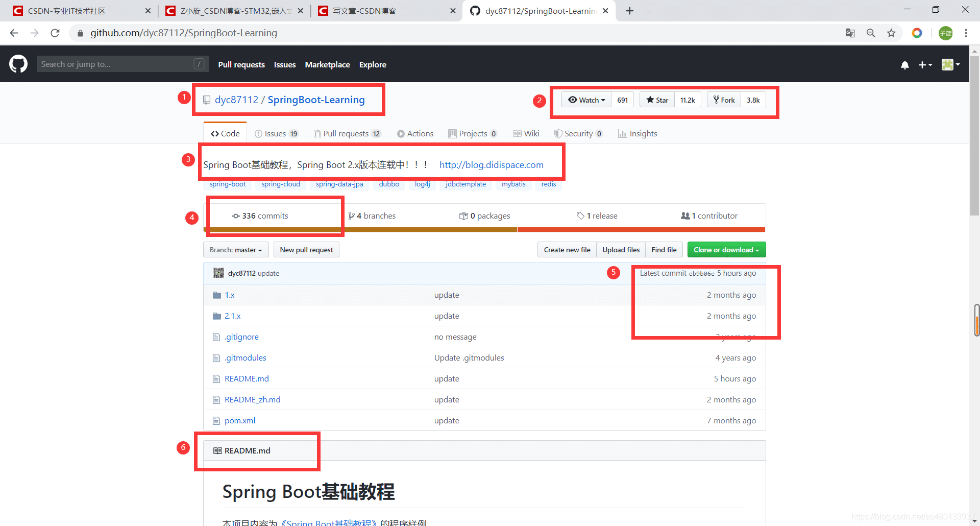Screen dimensions: 980x526
Task: Select the repository Issues tab
Action: (x=276, y=133)
